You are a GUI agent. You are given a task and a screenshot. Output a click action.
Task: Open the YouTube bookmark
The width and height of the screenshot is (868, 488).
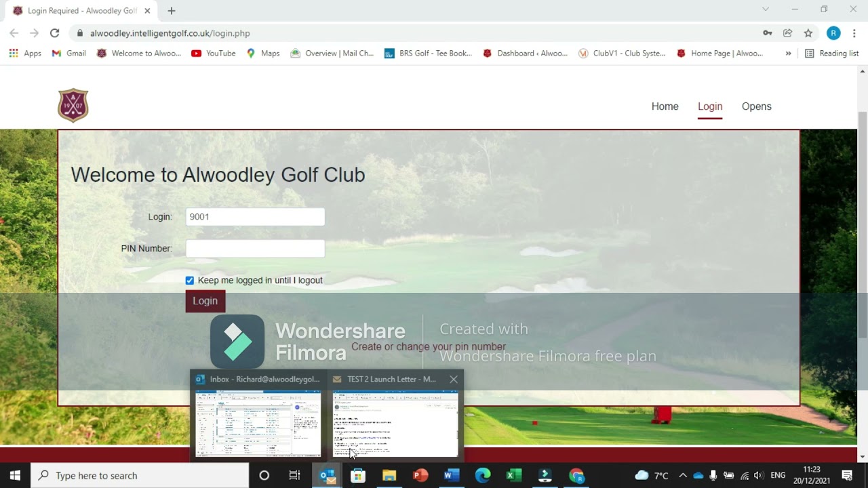pos(214,53)
